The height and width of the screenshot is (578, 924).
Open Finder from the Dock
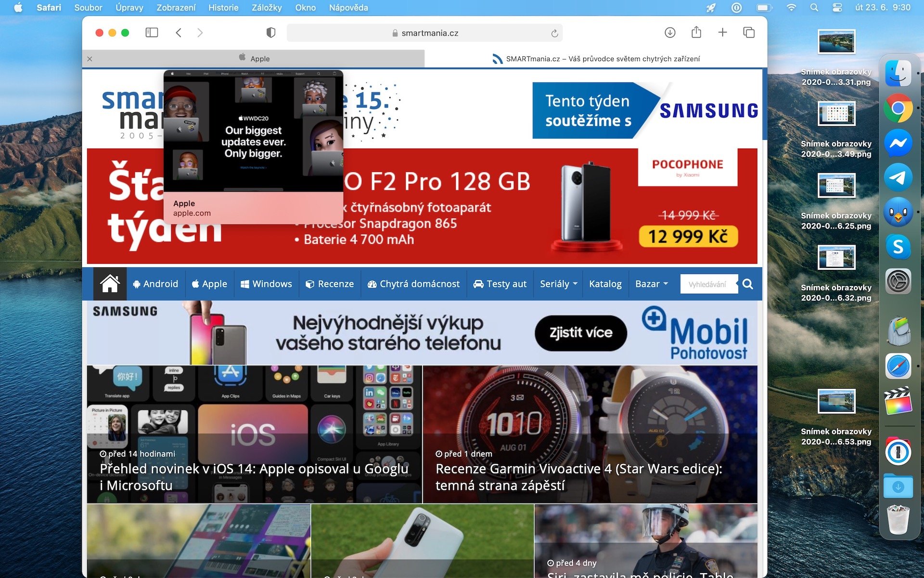click(x=898, y=74)
